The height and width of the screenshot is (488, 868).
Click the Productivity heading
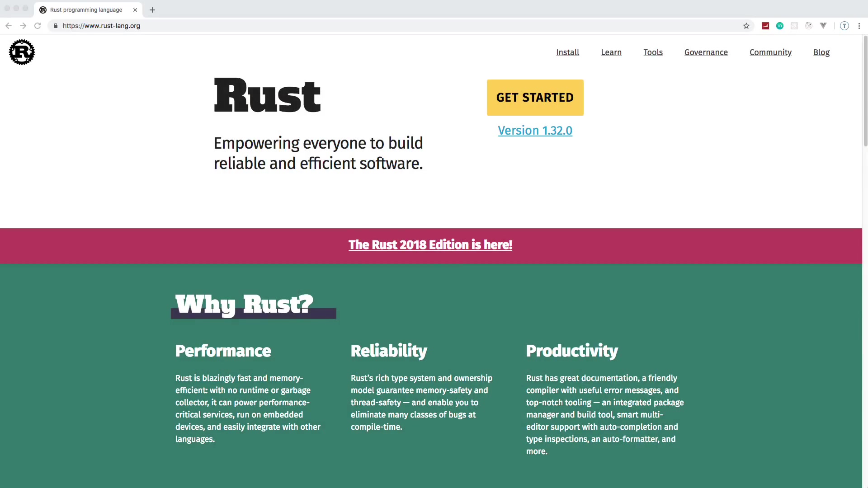pyautogui.click(x=572, y=351)
